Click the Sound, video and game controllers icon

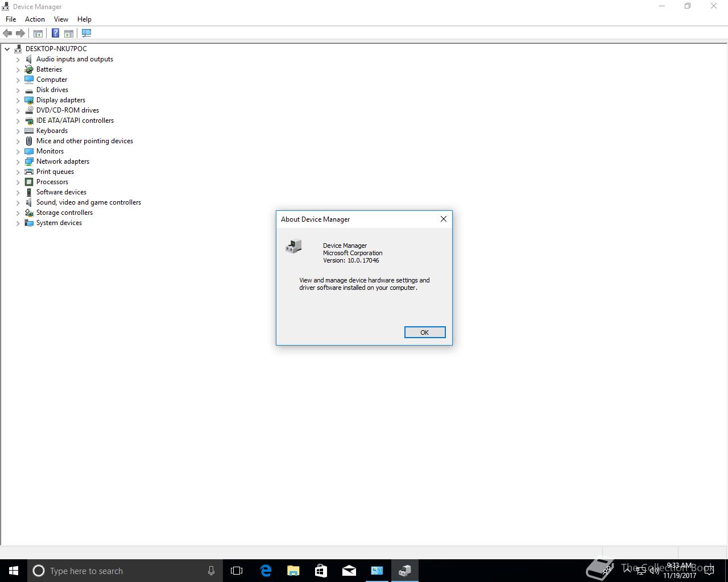pos(29,202)
